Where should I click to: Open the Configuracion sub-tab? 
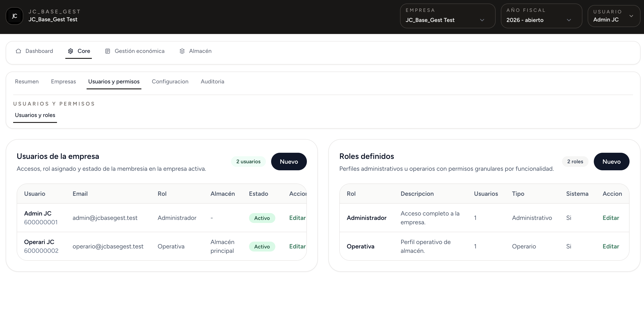point(170,82)
